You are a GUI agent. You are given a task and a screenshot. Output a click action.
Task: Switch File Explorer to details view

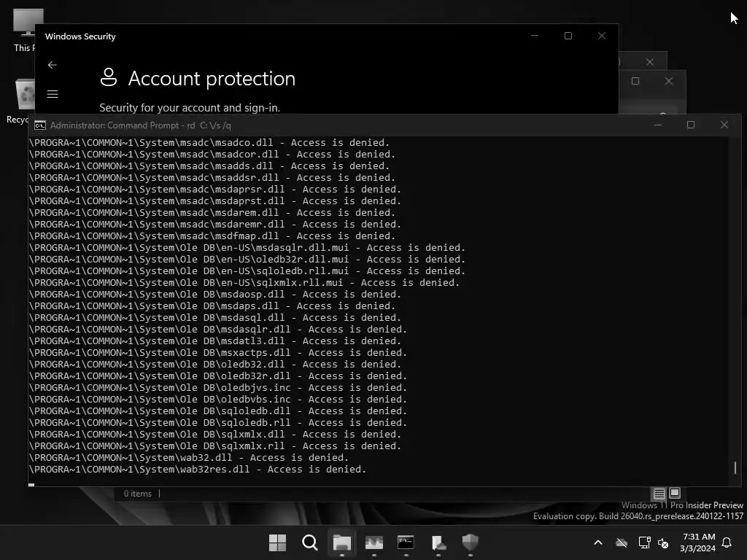pos(659,494)
